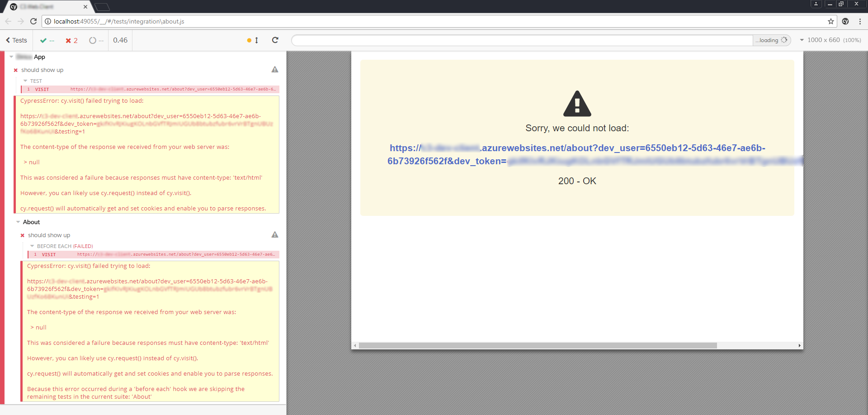
Task: Click the pending tests circle icon
Action: click(x=93, y=40)
